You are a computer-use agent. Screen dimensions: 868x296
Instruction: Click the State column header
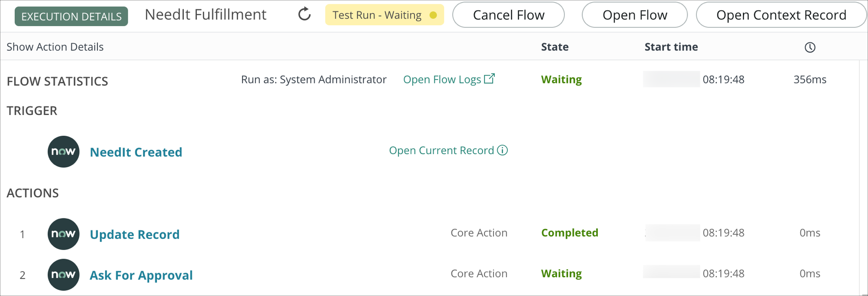tap(554, 47)
